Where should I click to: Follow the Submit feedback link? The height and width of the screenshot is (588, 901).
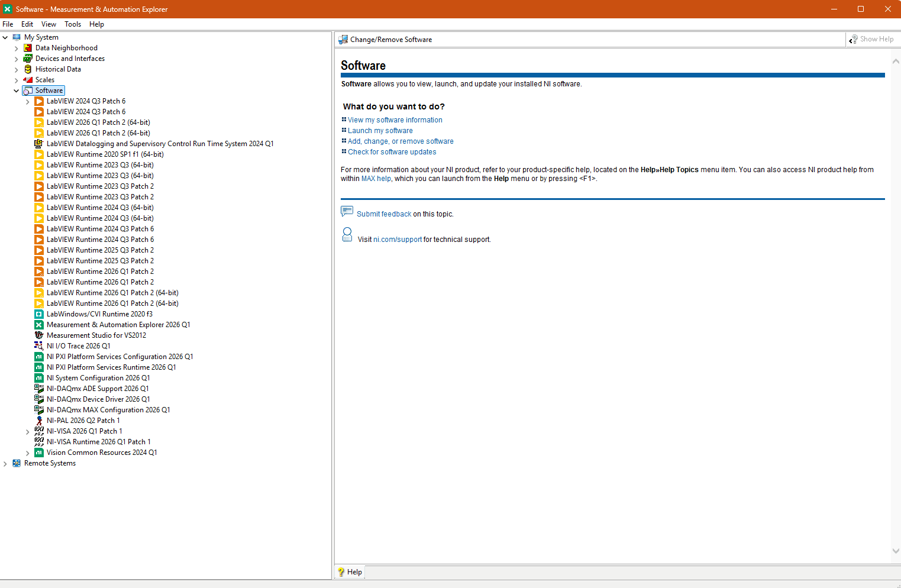(x=384, y=214)
